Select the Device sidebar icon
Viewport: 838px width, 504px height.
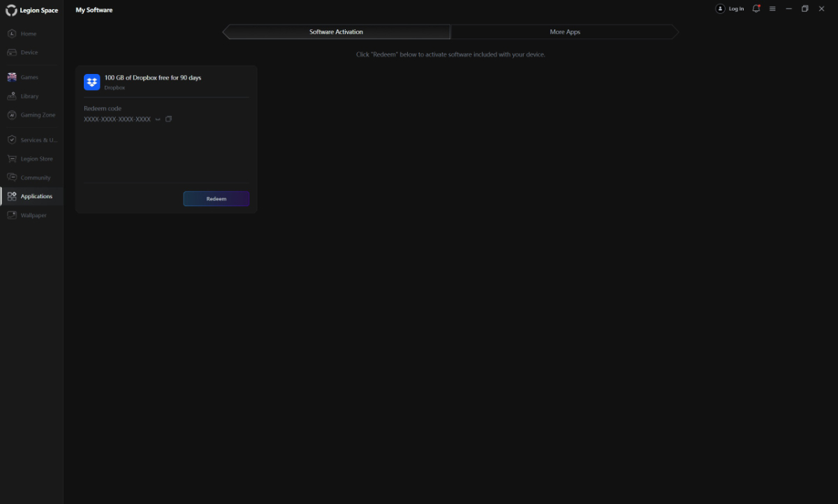click(x=28, y=52)
